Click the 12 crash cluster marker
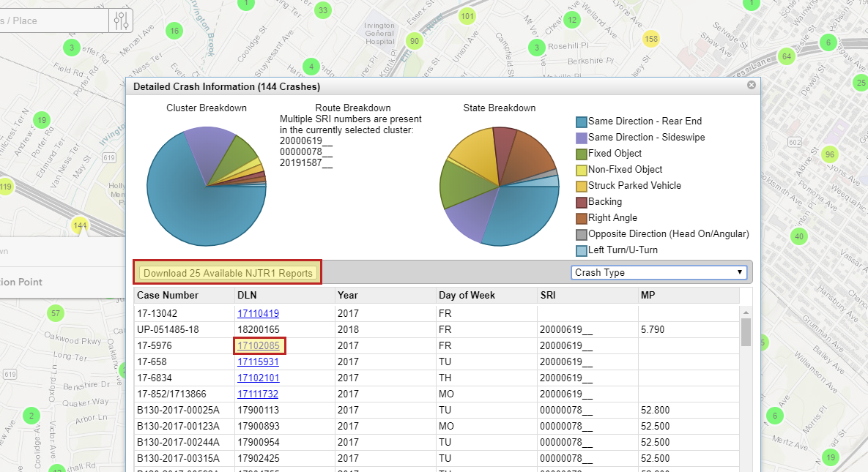This screenshot has height=472, width=868. [572, 20]
